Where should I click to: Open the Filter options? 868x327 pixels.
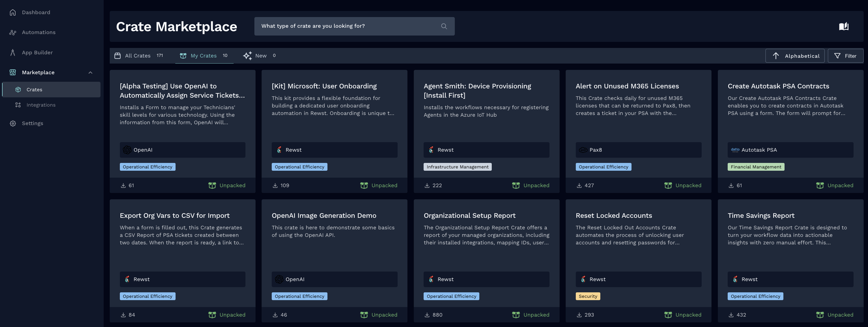coord(845,56)
